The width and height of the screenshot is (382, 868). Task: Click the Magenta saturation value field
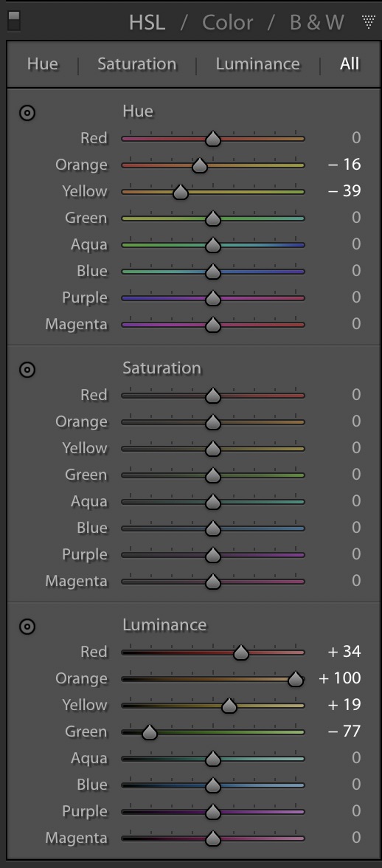tap(357, 581)
